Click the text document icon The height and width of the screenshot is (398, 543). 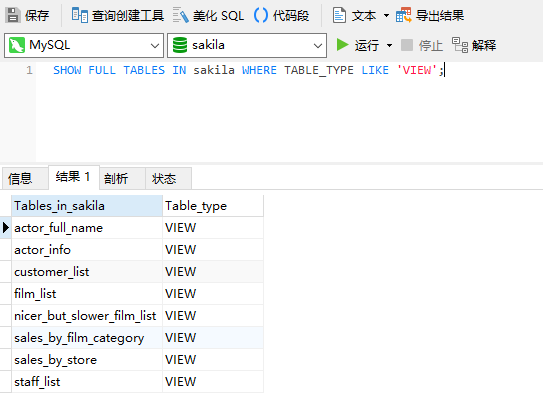pyautogui.click(x=339, y=15)
